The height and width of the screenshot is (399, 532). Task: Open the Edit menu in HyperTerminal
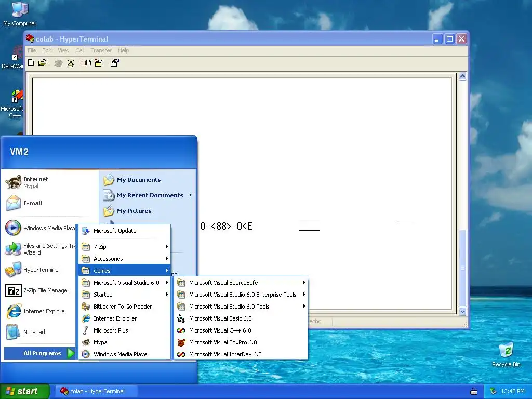(x=47, y=50)
